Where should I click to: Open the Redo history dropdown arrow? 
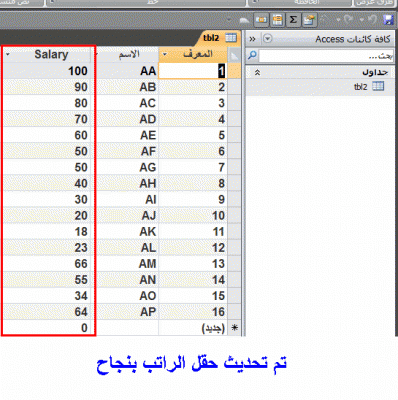pos(339,20)
